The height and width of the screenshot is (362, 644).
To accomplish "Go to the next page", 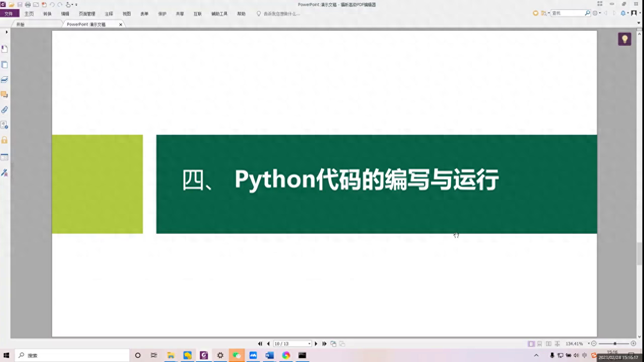I will click(316, 344).
